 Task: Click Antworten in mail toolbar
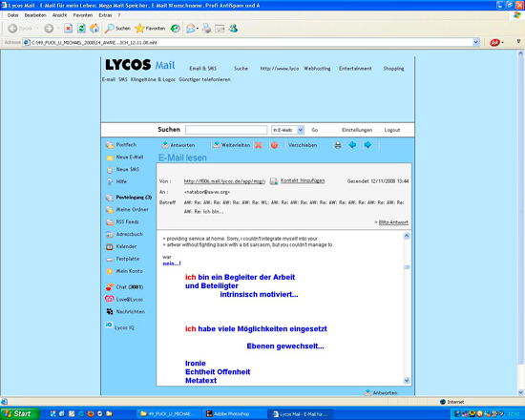click(178, 145)
